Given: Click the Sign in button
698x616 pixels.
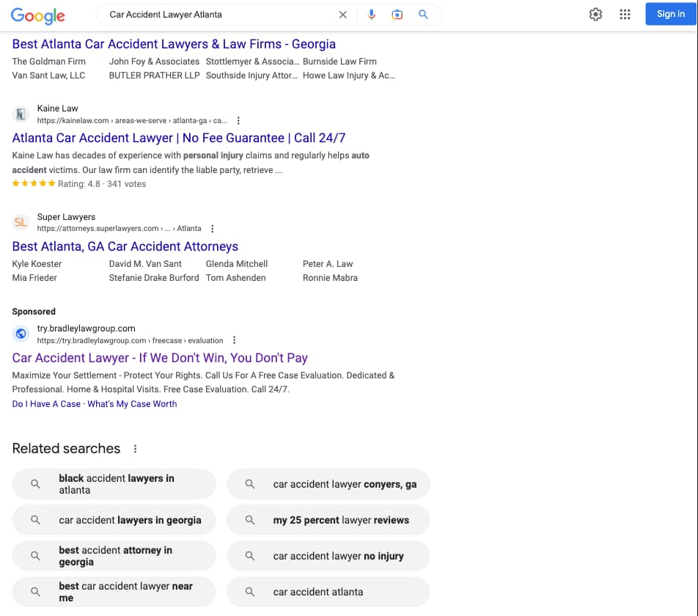Looking at the screenshot, I should click(671, 14).
